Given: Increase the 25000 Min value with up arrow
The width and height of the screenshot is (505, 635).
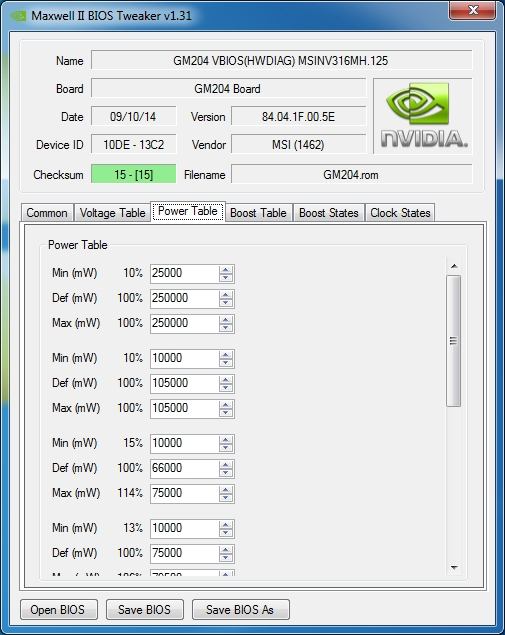Looking at the screenshot, I should [x=226, y=270].
